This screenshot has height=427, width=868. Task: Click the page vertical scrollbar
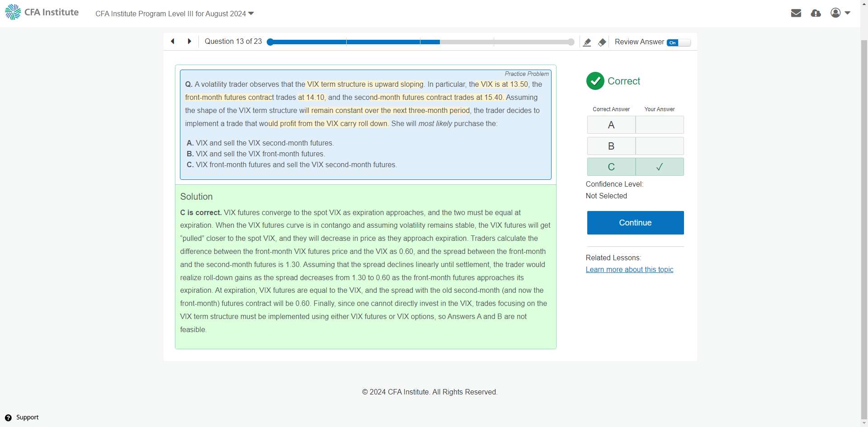[864, 226]
